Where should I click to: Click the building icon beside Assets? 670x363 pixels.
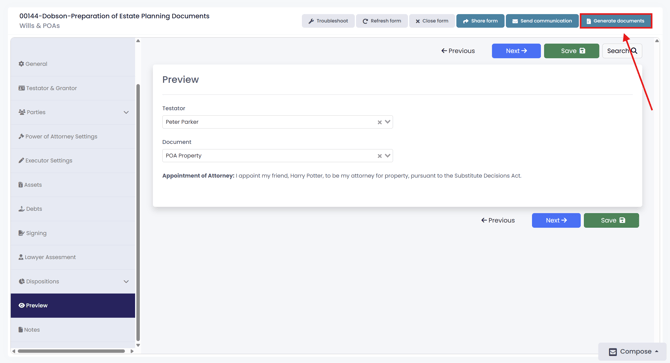point(21,185)
